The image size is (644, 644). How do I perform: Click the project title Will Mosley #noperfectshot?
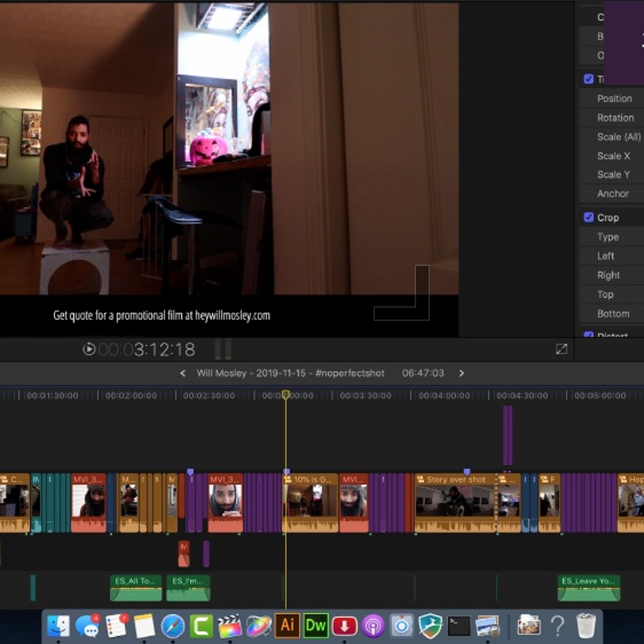point(290,373)
